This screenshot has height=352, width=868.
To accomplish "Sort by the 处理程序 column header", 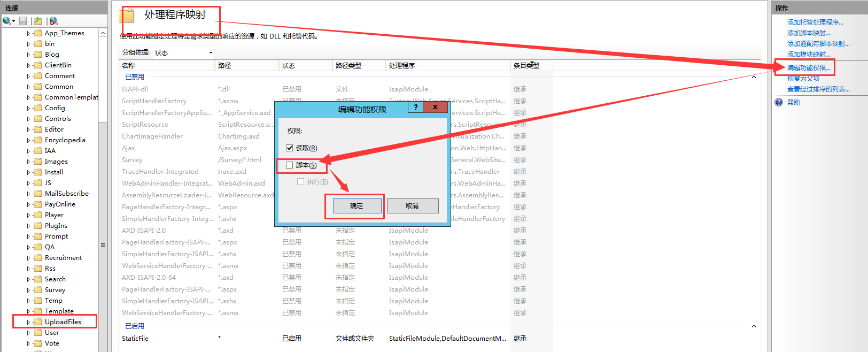I will pyautogui.click(x=402, y=66).
